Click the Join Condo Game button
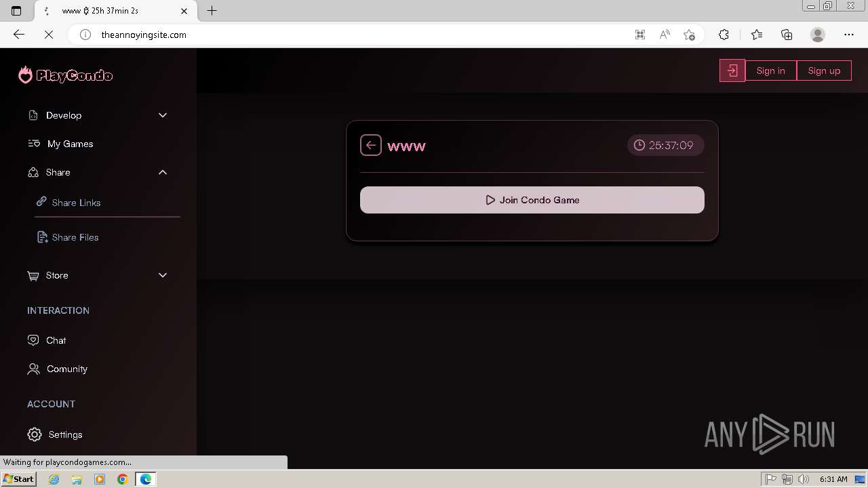This screenshot has height=488, width=868. 532,200
